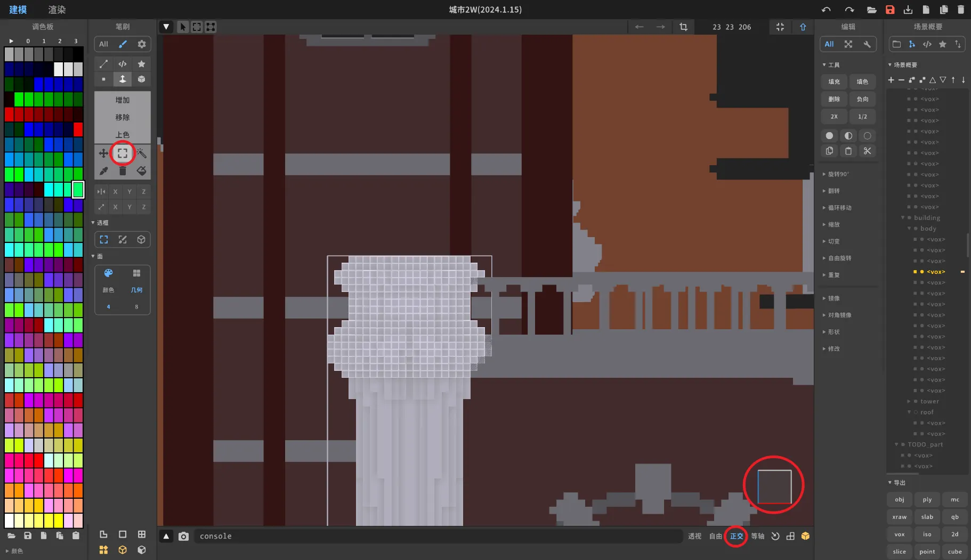Save the project with red disk icon
This screenshot has width=971, height=560.
point(890,10)
